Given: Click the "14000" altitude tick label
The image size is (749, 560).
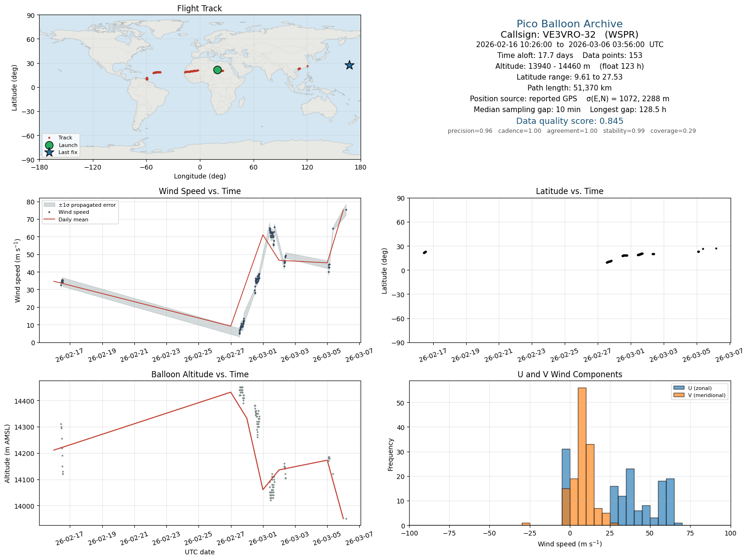Looking at the screenshot, I should click(25, 506).
